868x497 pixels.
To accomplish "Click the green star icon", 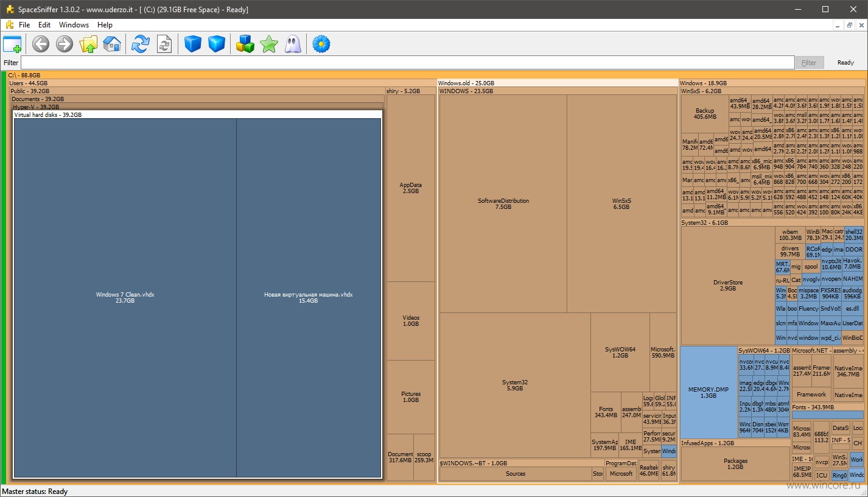I will coord(268,44).
